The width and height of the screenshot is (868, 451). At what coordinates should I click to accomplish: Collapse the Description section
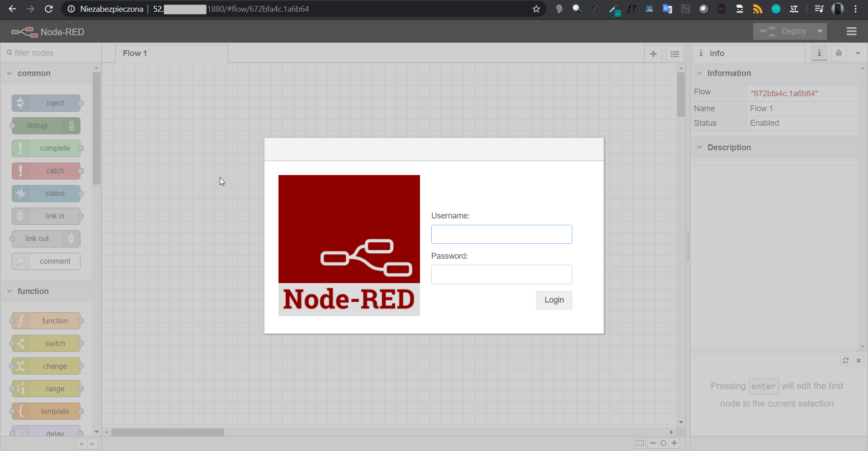click(774, 147)
